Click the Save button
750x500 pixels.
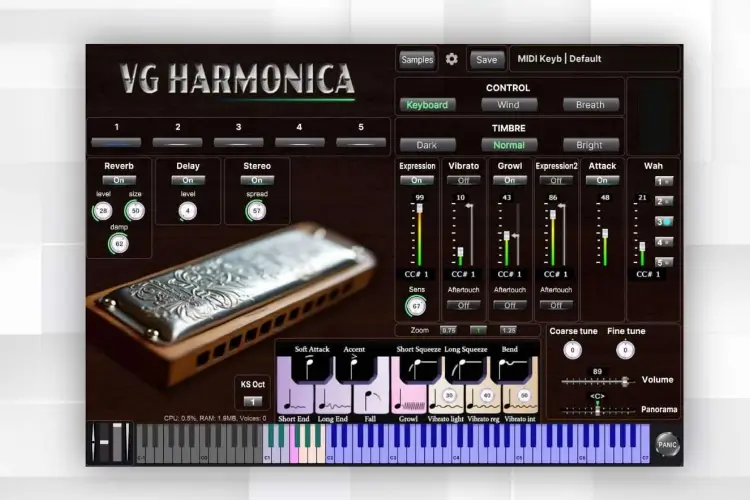[486, 59]
